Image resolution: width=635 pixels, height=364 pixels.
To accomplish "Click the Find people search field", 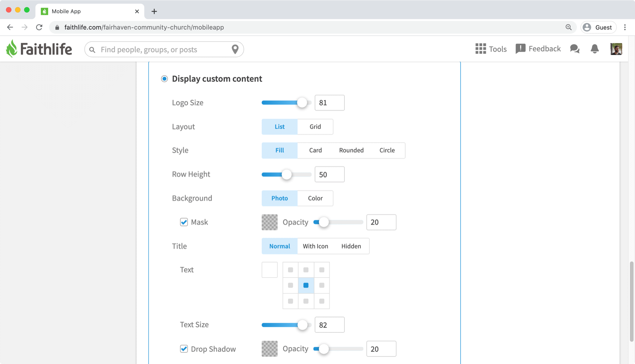I will 164,49.
